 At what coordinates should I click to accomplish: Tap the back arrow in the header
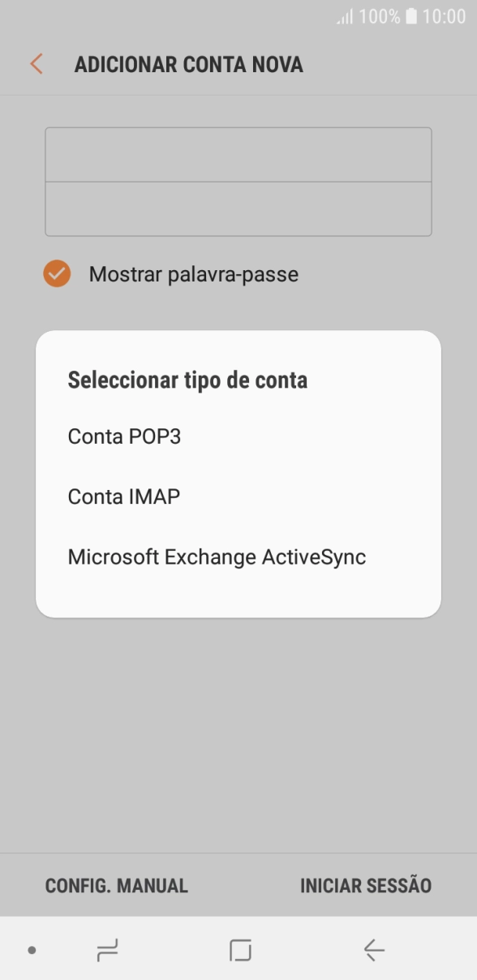click(x=35, y=63)
